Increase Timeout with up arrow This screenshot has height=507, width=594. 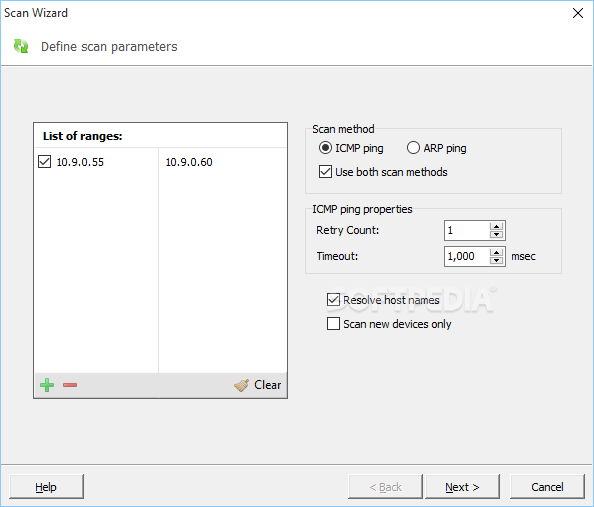coord(496,252)
